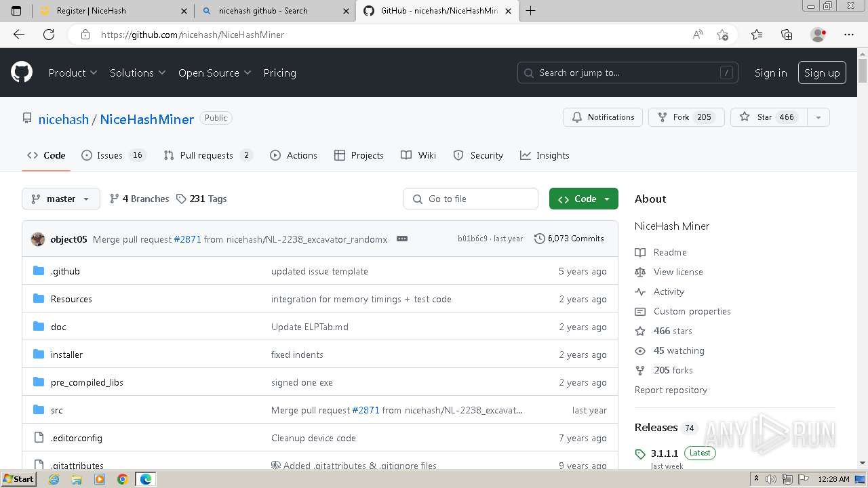Open .editorconfig file

click(77, 438)
